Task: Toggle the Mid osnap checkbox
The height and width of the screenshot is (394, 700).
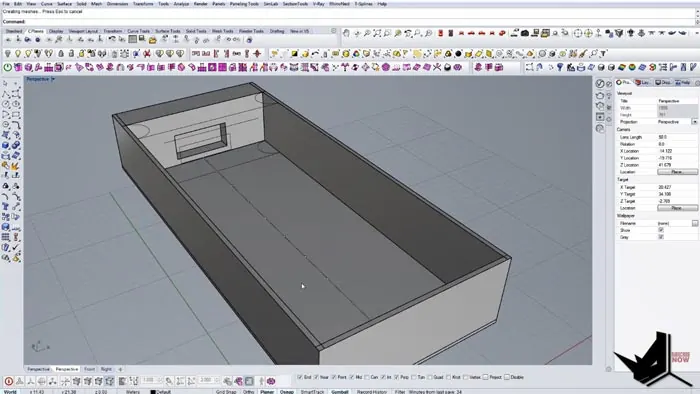Action: click(x=352, y=377)
